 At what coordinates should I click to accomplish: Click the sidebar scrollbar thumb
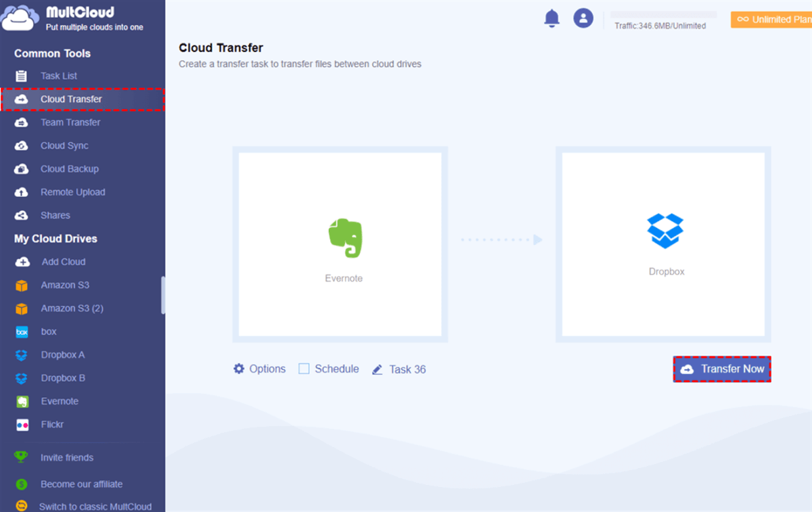click(162, 295)
